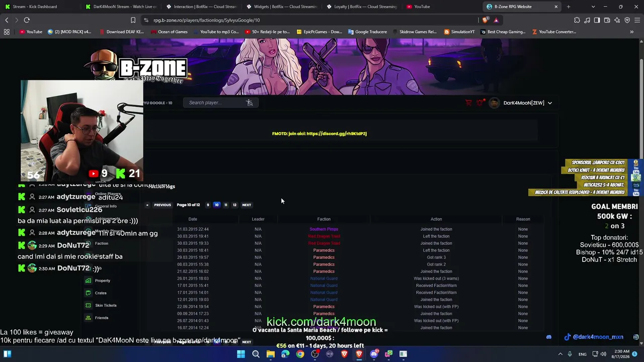Go to page 12 in top pagination
This screenshot has height=362, width=644.
point(234,205)
